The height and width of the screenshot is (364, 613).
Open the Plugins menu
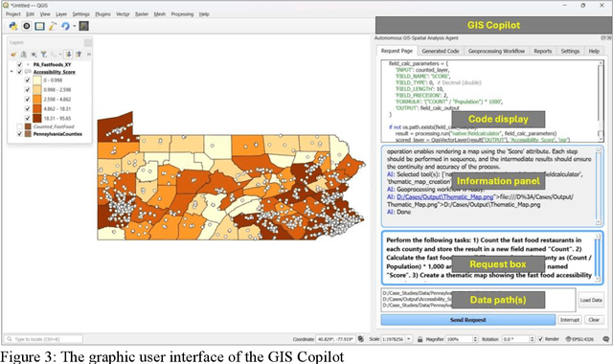(102, 14)
